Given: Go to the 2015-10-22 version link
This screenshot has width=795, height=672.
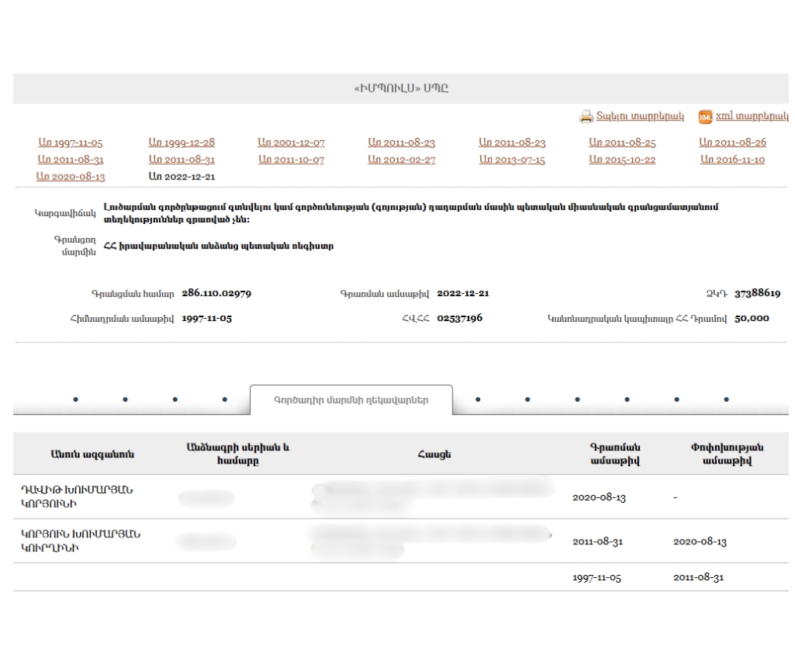Looking at the screenshot, I should 622,160.
